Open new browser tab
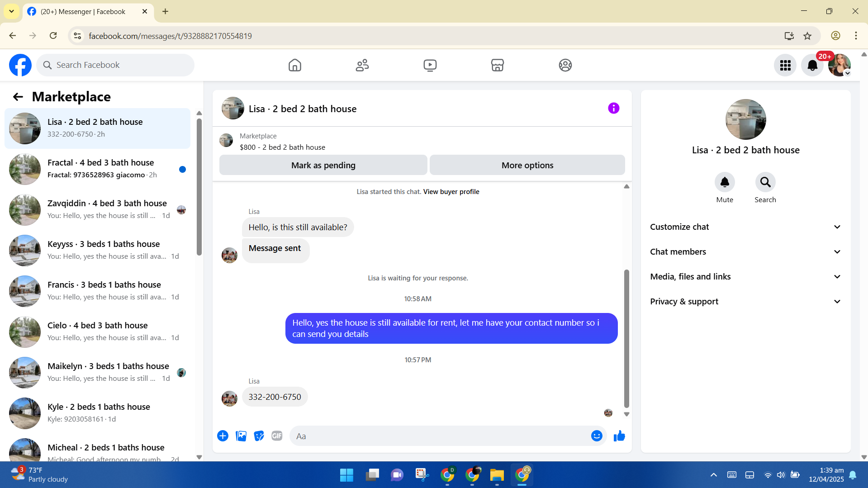The height and width of the screenshot is (488, 868). (x=165, y=11)
